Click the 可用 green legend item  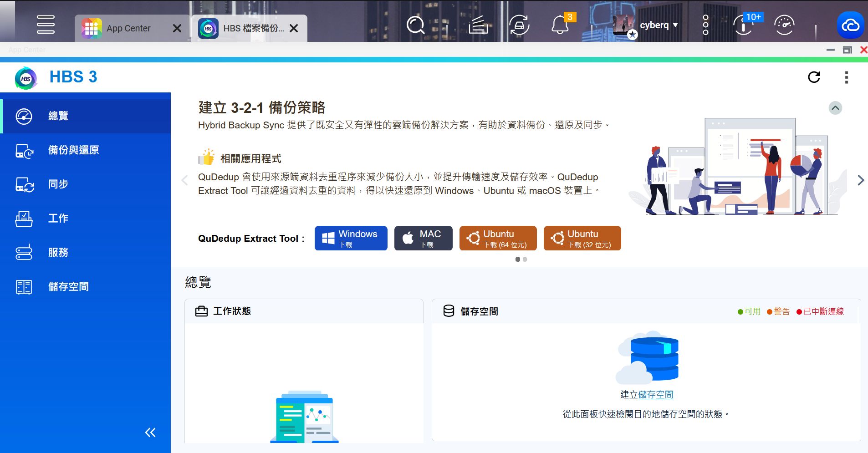click(749, 311)
